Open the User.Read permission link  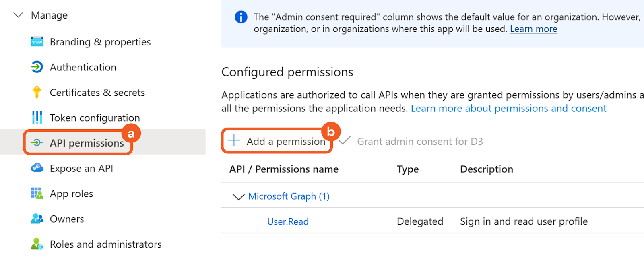pyautogui.click(x=288, y=221)
